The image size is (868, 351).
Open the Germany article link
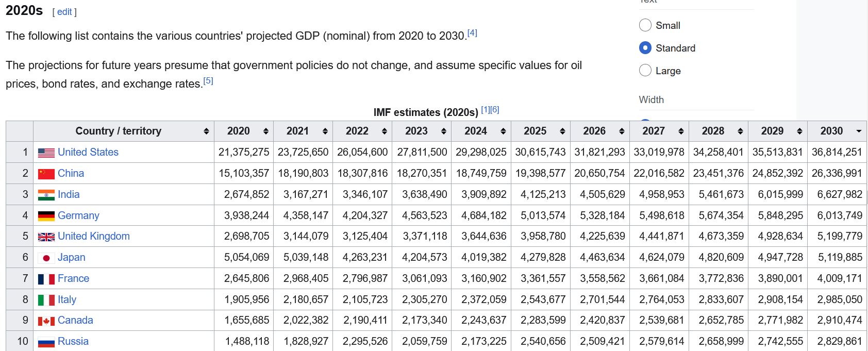(78, 215)
